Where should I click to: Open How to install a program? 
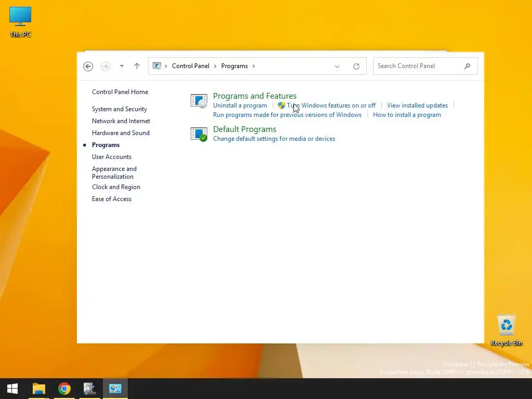coord(407,115)
